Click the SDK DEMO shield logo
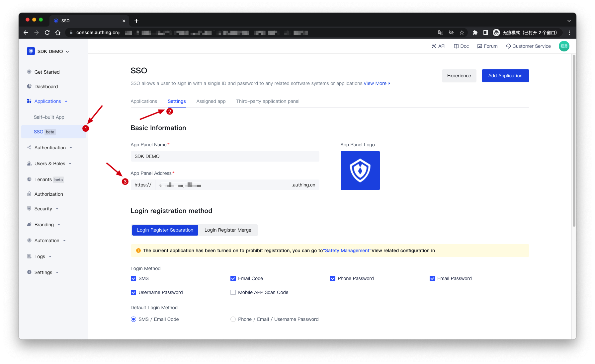Screen dimensions: 595x364 click(31, 51)
